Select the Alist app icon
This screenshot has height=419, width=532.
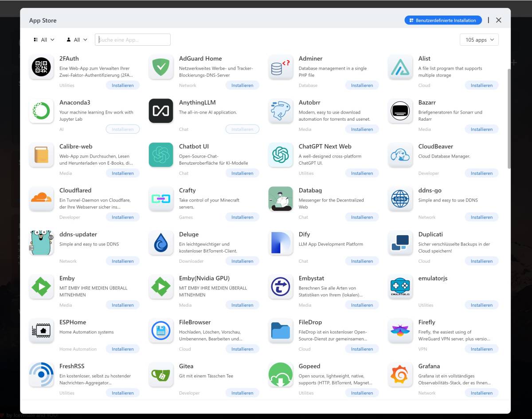400,67
